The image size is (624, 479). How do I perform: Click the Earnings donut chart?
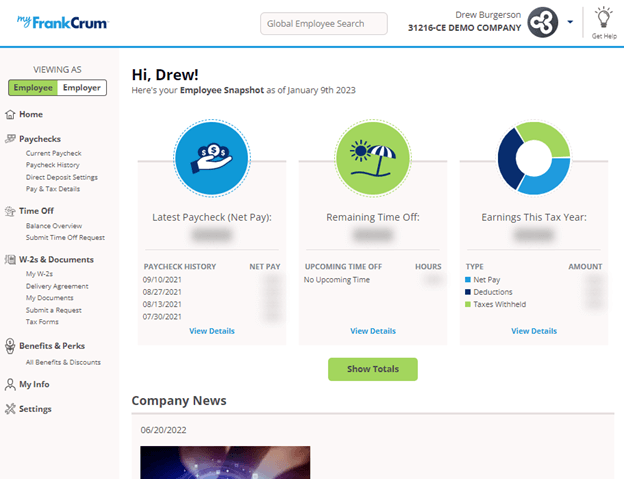(534, 158)
